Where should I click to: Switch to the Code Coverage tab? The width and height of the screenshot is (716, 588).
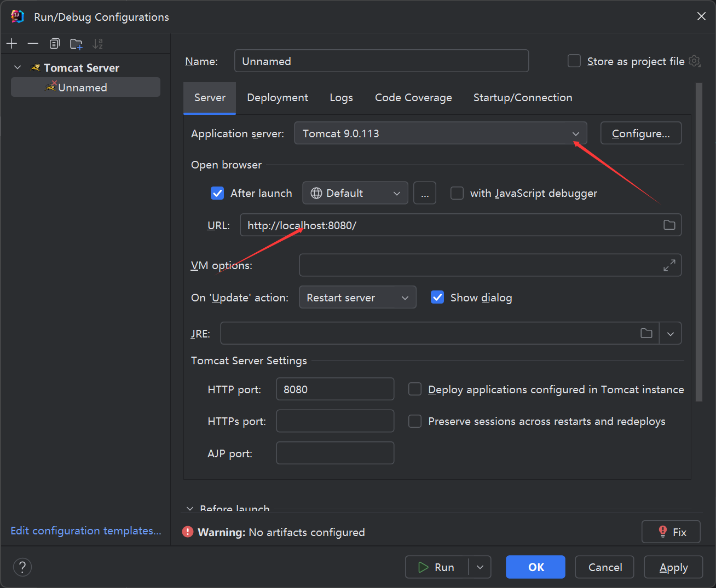coord(413,97)
